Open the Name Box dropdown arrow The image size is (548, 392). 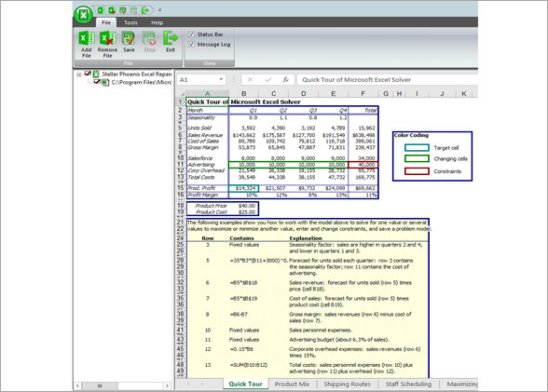[x=221, y=79]
